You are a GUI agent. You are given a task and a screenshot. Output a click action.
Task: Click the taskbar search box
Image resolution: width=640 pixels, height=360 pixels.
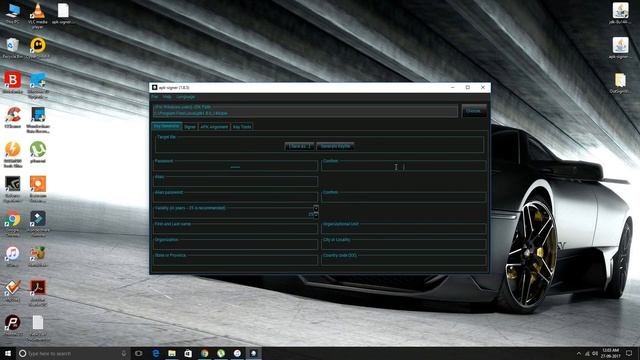(73, 353)
